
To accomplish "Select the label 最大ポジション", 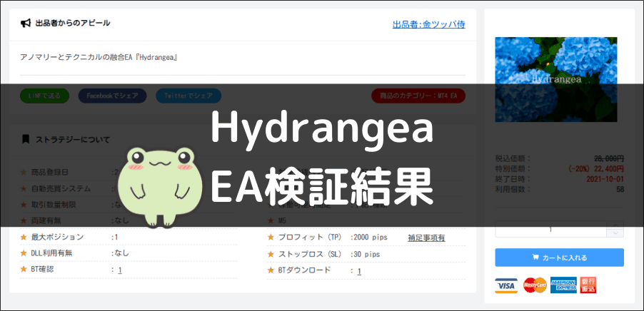I will coord(58,237).
